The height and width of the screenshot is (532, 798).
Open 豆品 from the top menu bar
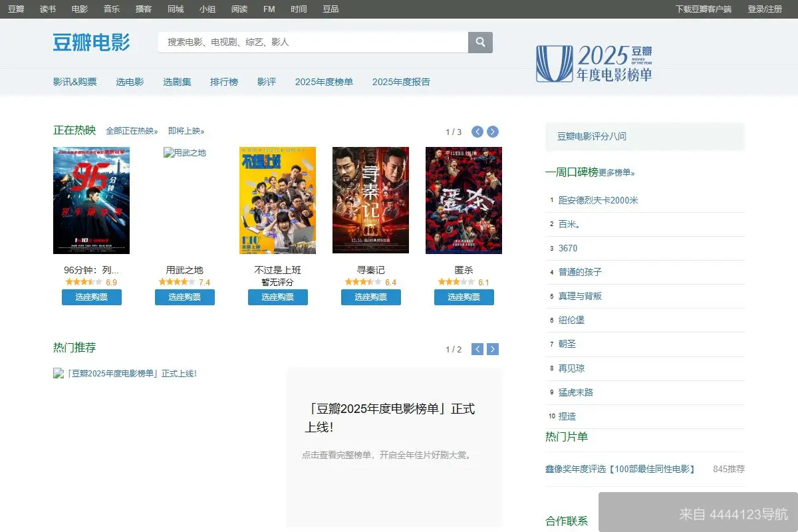331,9
